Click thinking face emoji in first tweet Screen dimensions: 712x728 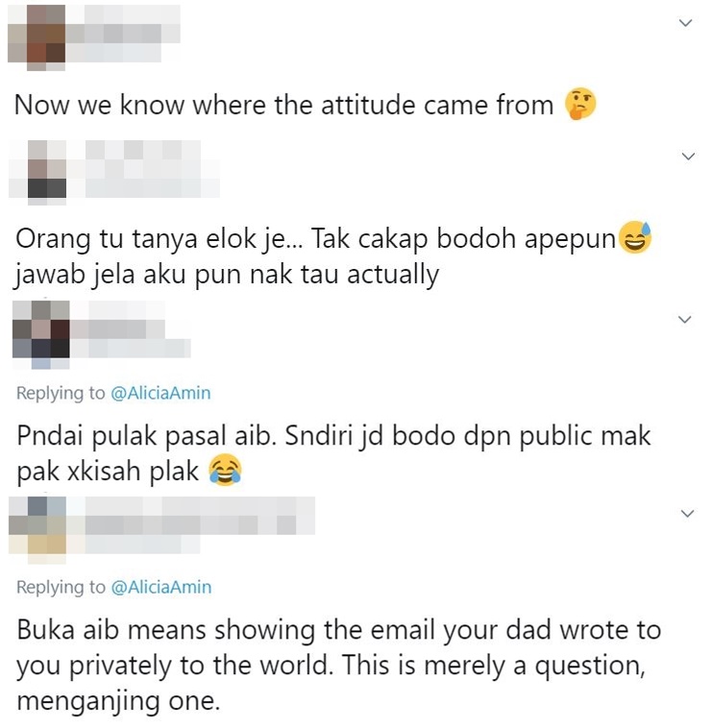click(580, 104)
